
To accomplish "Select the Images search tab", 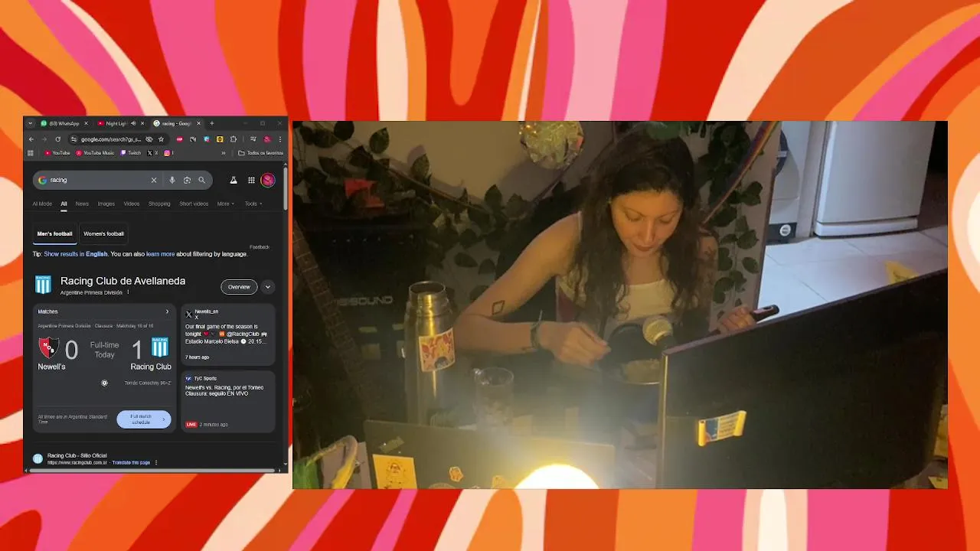I will pos(106,204).
